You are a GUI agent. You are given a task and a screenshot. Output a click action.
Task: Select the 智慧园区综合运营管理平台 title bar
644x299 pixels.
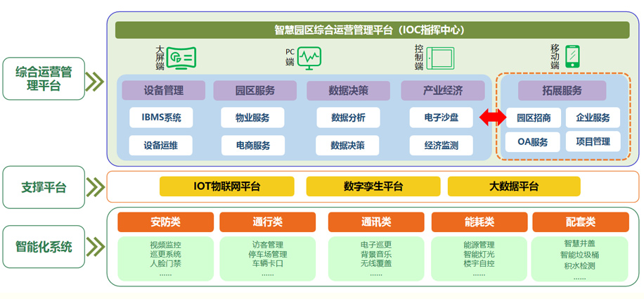coord(372,30)
